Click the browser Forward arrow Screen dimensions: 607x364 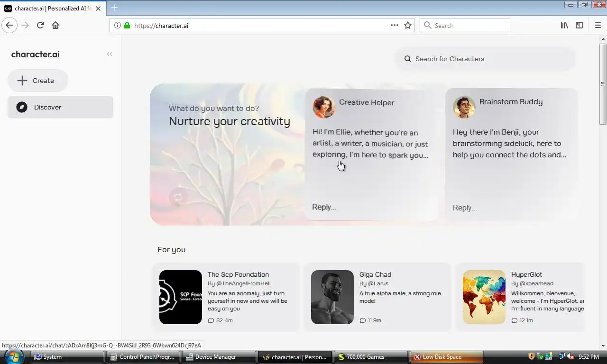tap(25, 25)
